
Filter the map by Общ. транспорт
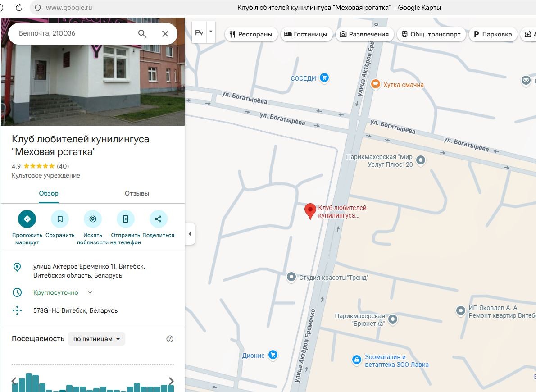click(432, 34)
